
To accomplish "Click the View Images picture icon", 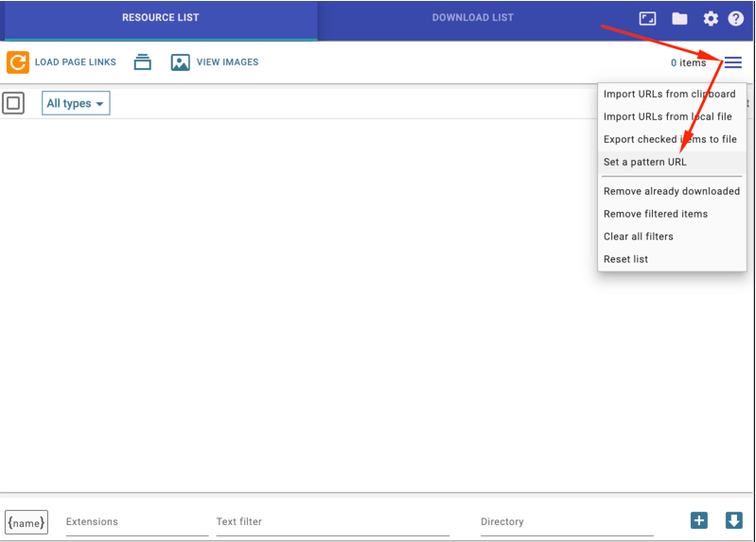I will 180,62.
